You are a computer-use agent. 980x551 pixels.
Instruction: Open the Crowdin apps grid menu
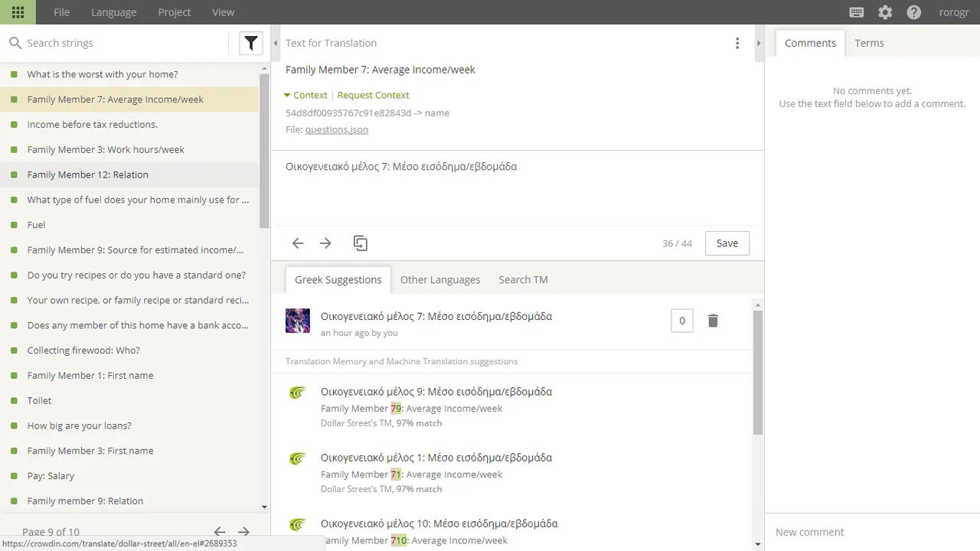18,12
